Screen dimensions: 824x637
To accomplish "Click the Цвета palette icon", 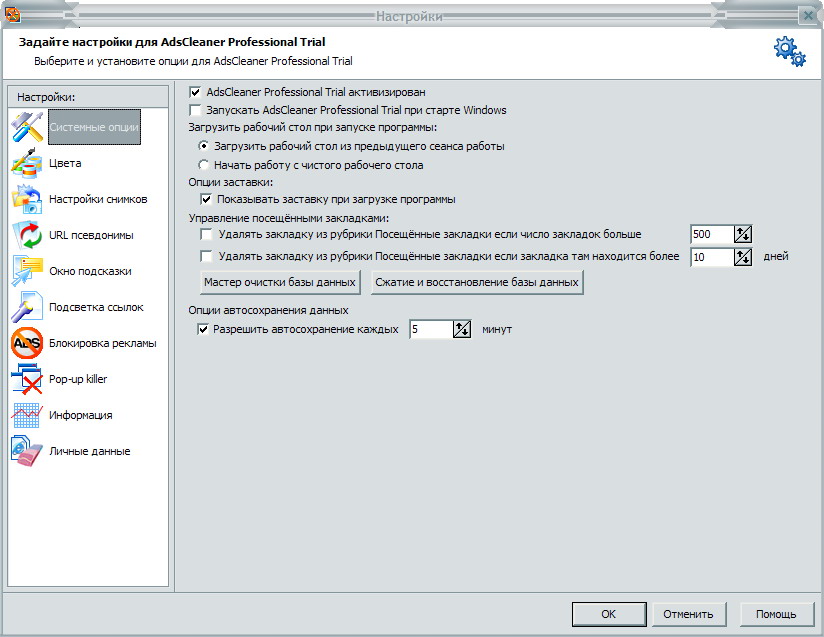I will tap(27, 163).
